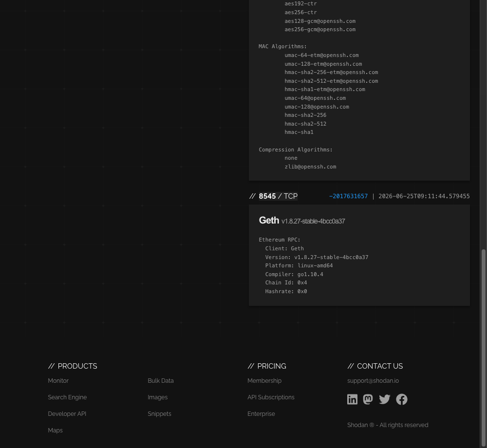Open the LinkedIn social icon
The height and width of the screenshot is (448, 487).
352,399
